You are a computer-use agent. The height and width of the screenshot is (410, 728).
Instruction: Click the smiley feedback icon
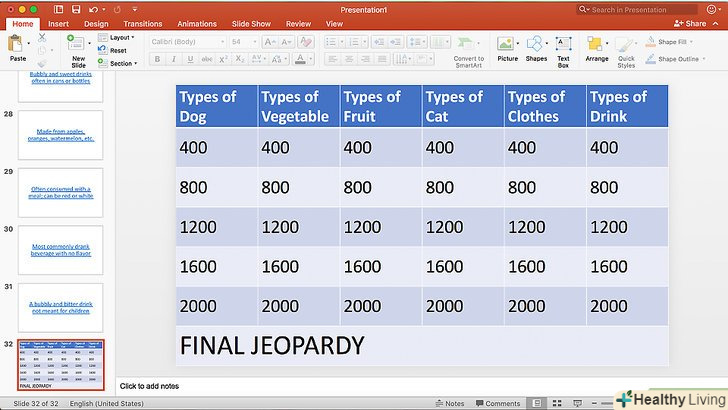pyautogui.click(x=711, y=9)
